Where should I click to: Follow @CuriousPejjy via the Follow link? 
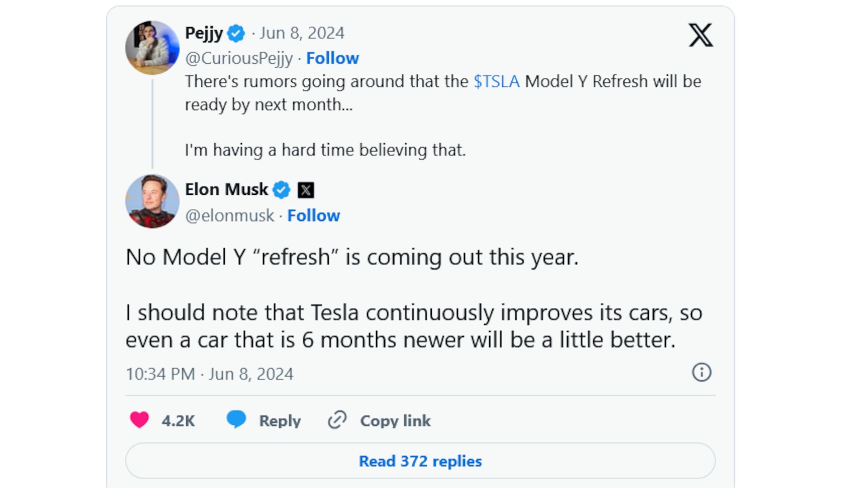pyautogui.click(x=332, y=58)
